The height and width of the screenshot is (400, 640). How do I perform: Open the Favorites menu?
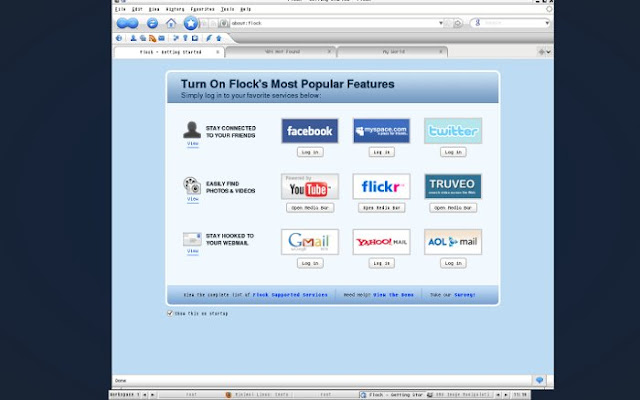(202, 9)
